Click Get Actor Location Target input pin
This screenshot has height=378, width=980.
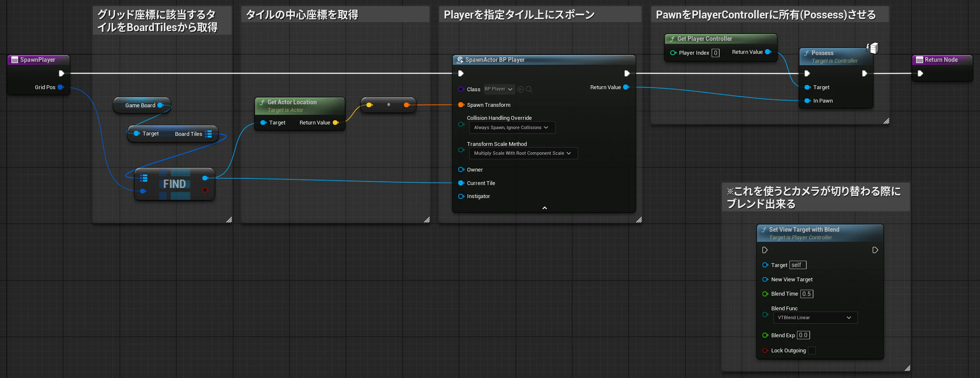(x=263, y=123)
